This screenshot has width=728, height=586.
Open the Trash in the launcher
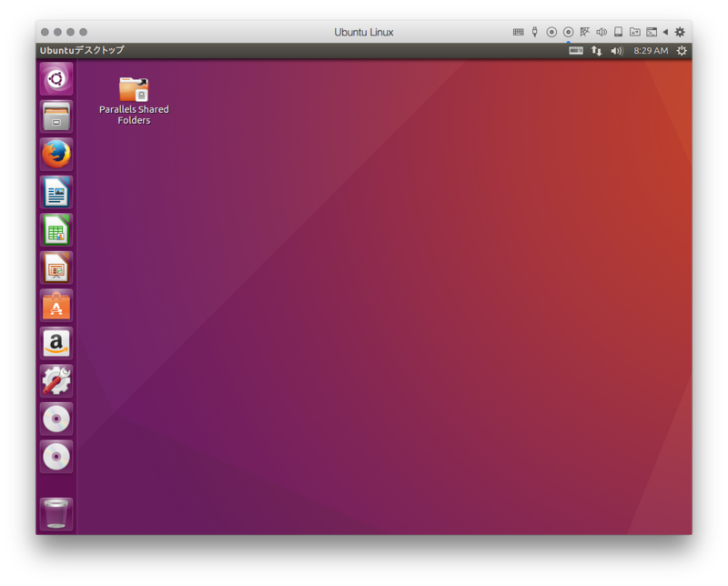point(56,513)
